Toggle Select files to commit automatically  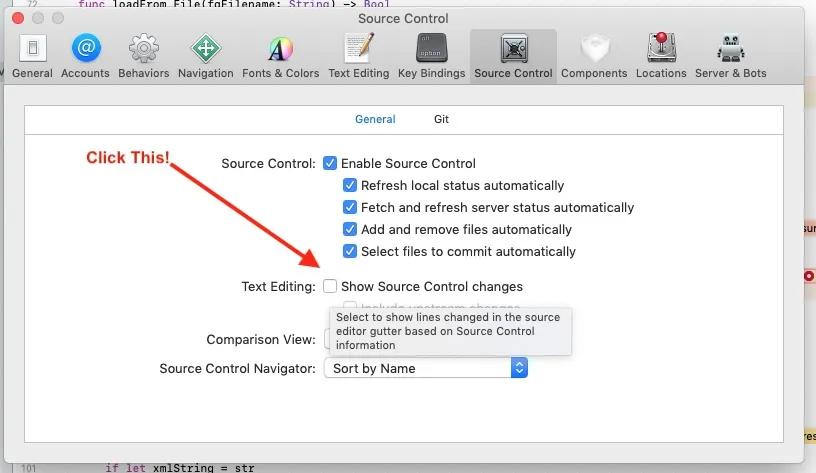(x=350, y=251)
